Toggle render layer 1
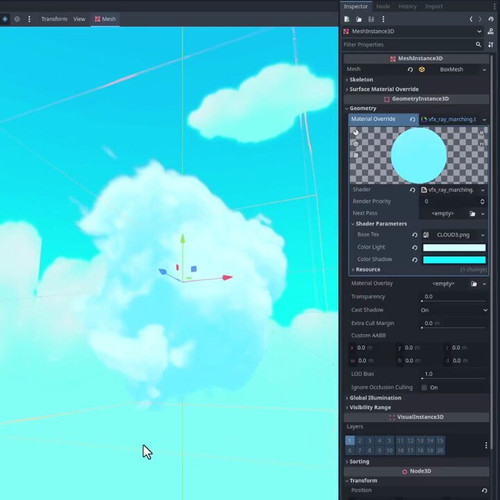The width and height of the screenshot is (500, 500). pyautogui.click(x=350, y=441)
